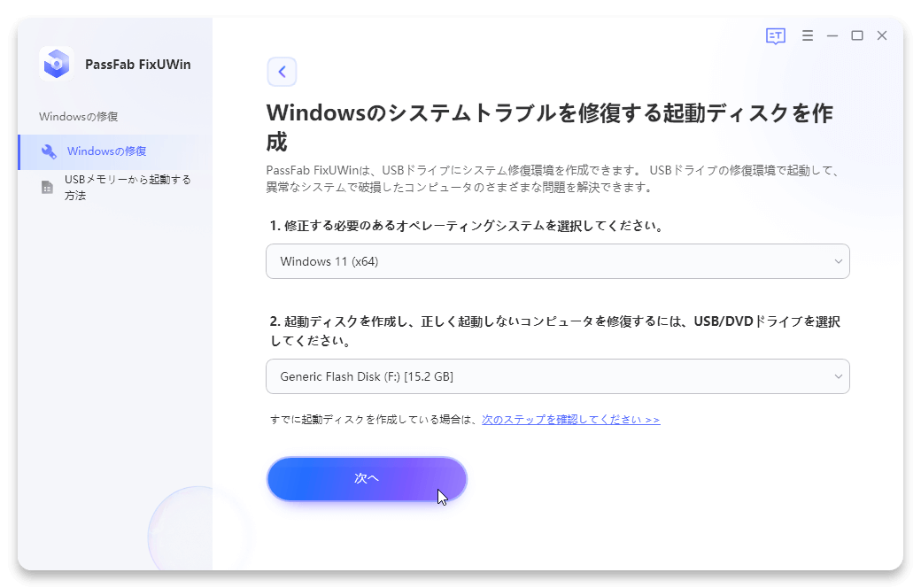Click the description paragraph starting PassFab FixUWinは
The height and width of the screenshot is (588, 921).
[x=554, y=179]
